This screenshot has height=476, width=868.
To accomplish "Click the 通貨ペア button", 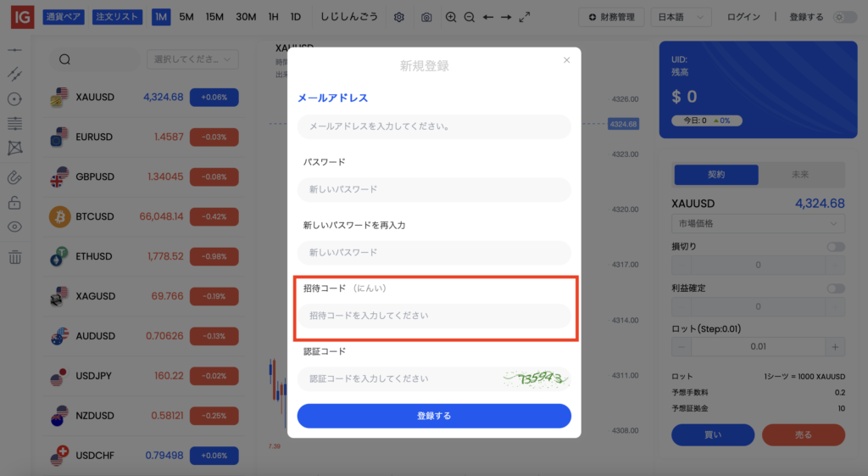I will [64, 17].
